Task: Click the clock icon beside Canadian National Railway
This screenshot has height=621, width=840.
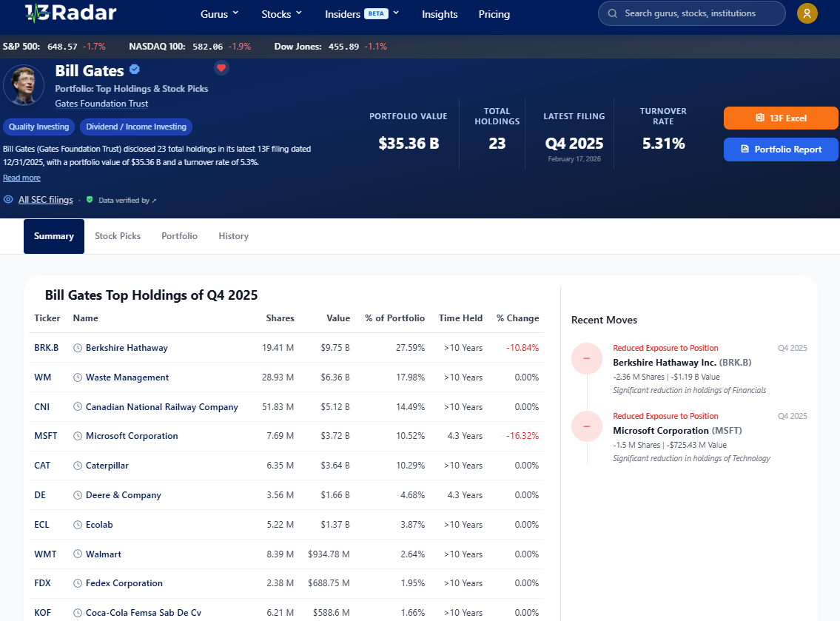Action: tap(78, 406)
